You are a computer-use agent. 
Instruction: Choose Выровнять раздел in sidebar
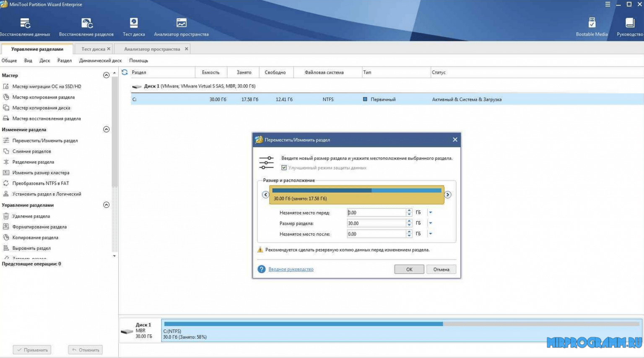click(31, 248)
